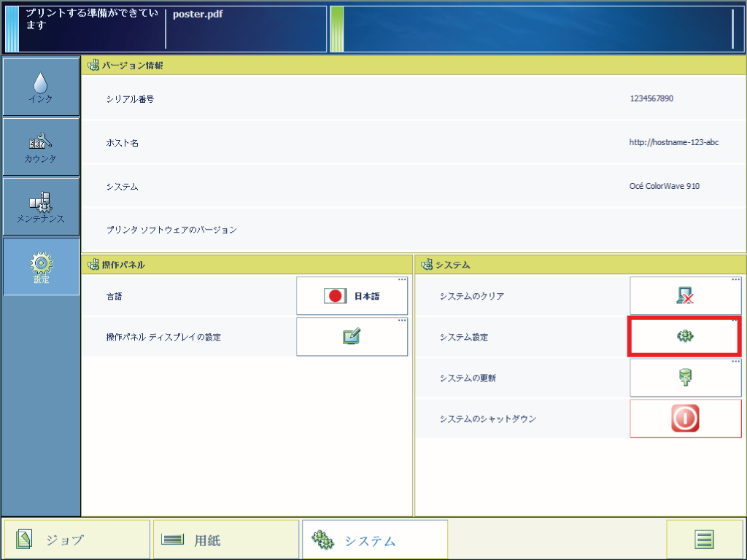Click the serial number 1234567890
The image size is (747, 560).
tap(651, 98)
